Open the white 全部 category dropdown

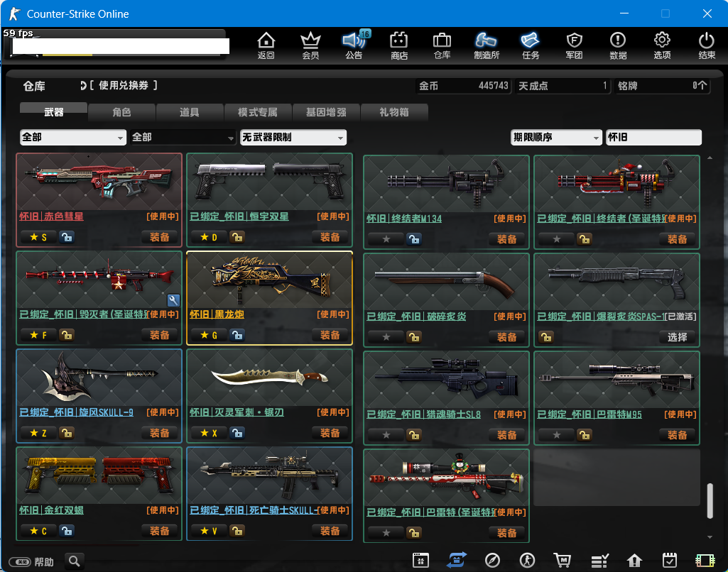pyautogui.click(x=73, y=137)
